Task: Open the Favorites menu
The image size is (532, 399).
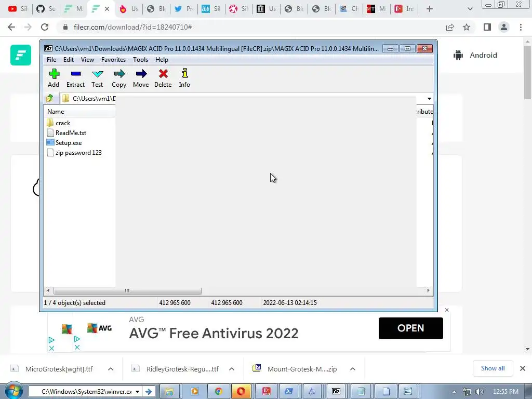Action: point(113,60)
